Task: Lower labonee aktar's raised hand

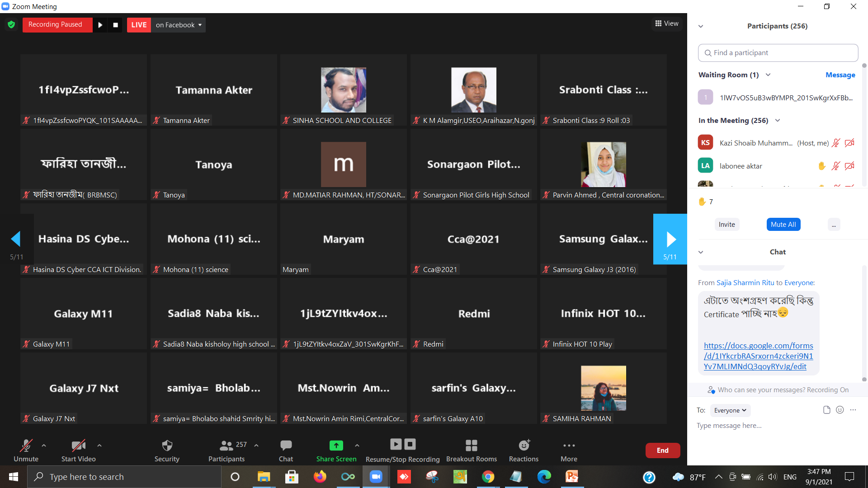Action: [822, 166]
